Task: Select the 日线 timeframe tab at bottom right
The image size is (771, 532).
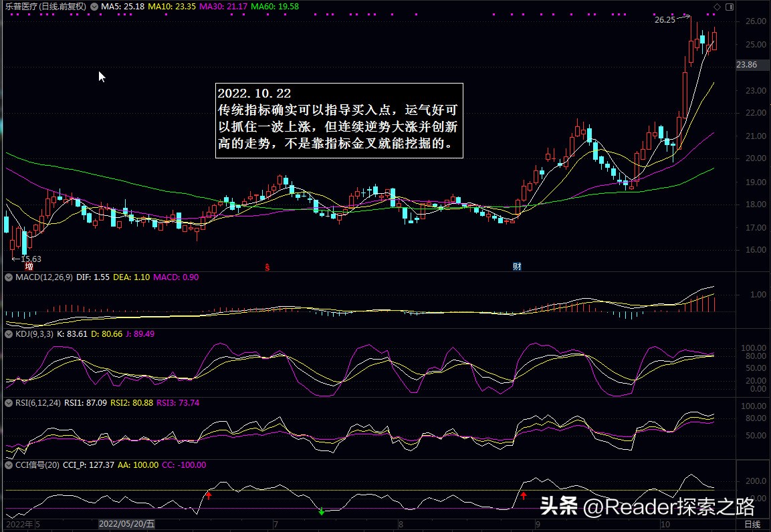Action: tap(754, 524)
